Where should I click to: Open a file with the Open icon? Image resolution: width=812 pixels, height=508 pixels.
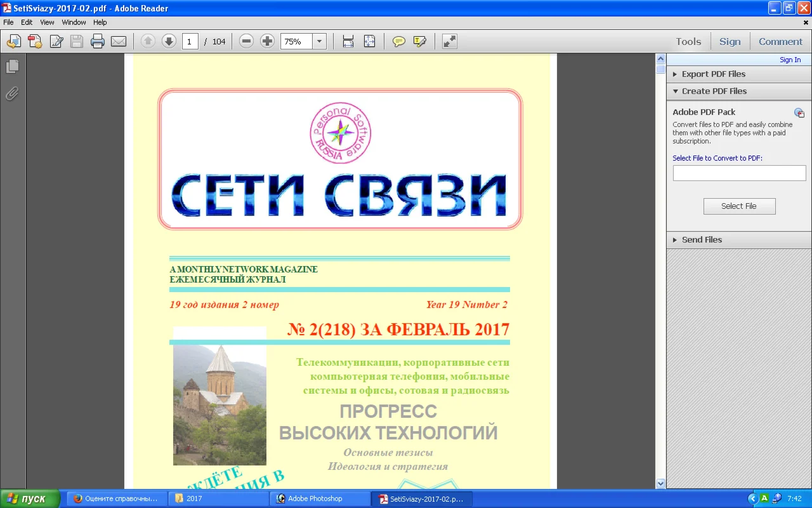pos(13,41)
